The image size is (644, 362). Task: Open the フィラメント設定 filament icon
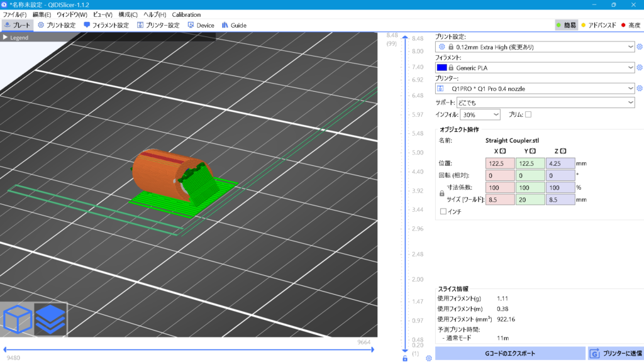pos(87,25)
